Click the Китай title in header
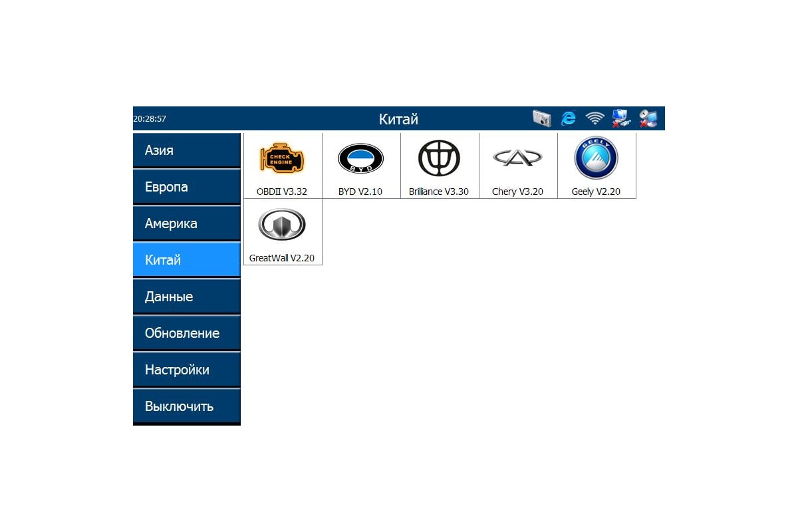798x532 pixels. (x=398, y=119)
